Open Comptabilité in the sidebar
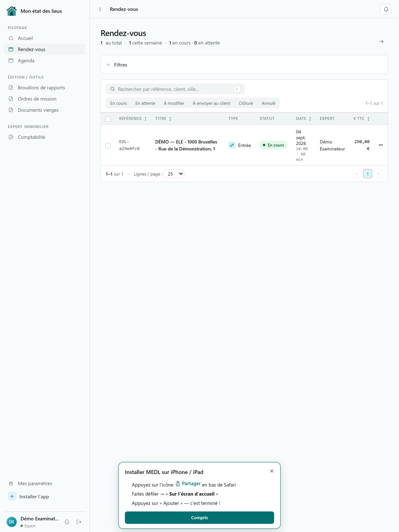The height and width of the screenshot is (532, 399). pyautogui.click(x=45, y=137)
